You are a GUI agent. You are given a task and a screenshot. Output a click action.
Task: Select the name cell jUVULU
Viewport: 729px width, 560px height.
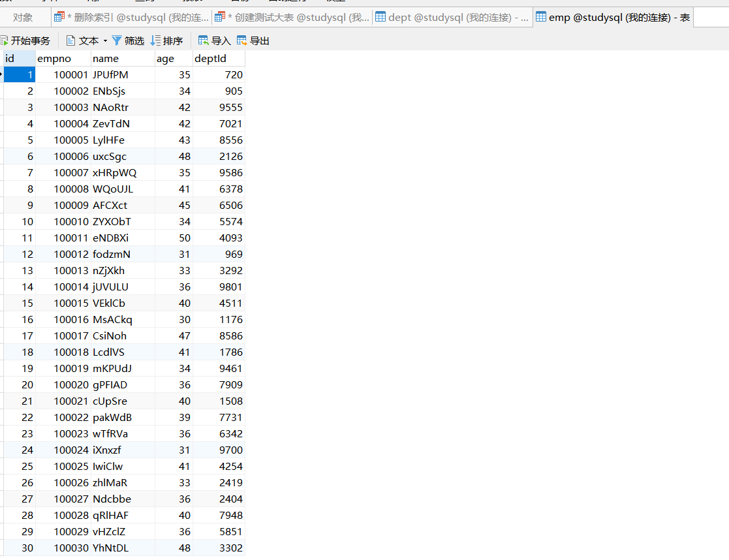[x=122, y=287]
